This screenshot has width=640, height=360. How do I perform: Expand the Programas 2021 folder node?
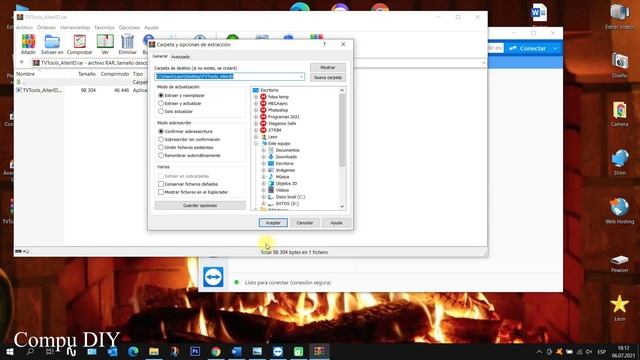tap(256, 117)
